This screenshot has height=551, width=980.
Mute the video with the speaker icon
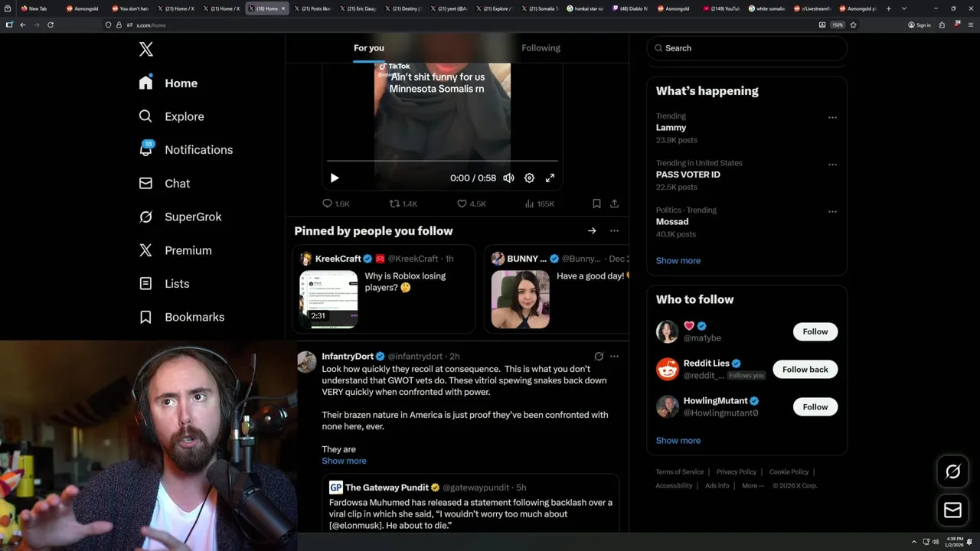508,178
